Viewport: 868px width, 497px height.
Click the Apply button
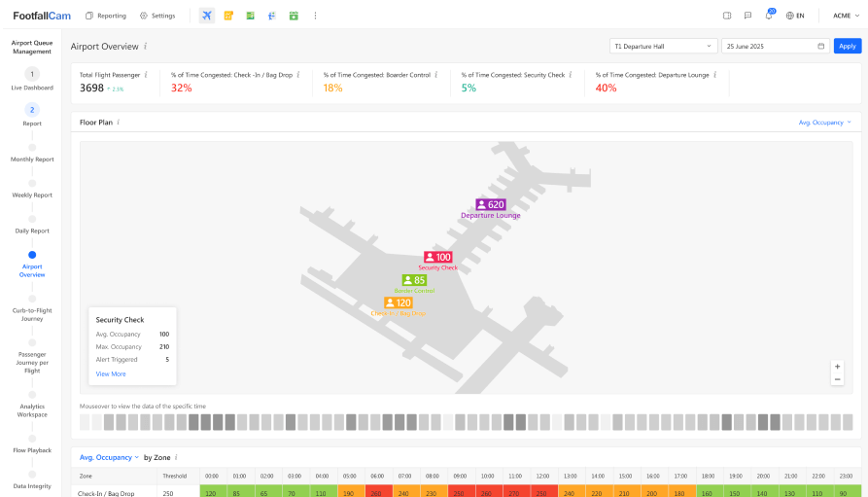point(847,46)
